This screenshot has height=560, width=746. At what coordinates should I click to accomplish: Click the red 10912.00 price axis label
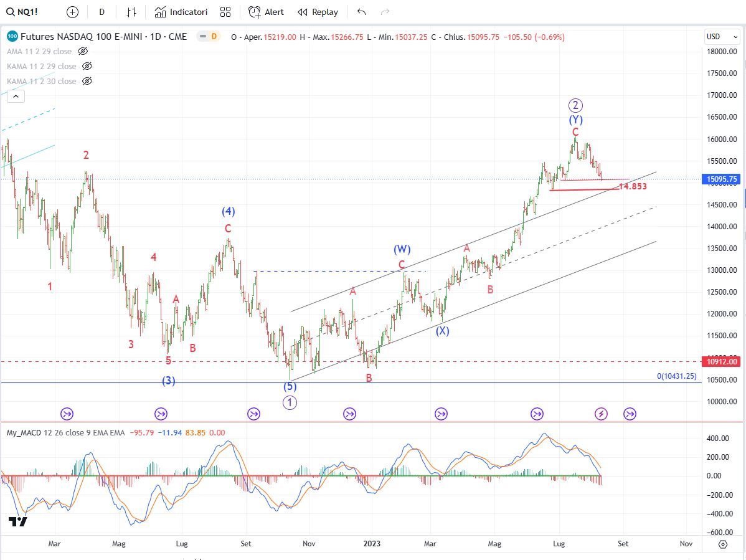point(722,361)
